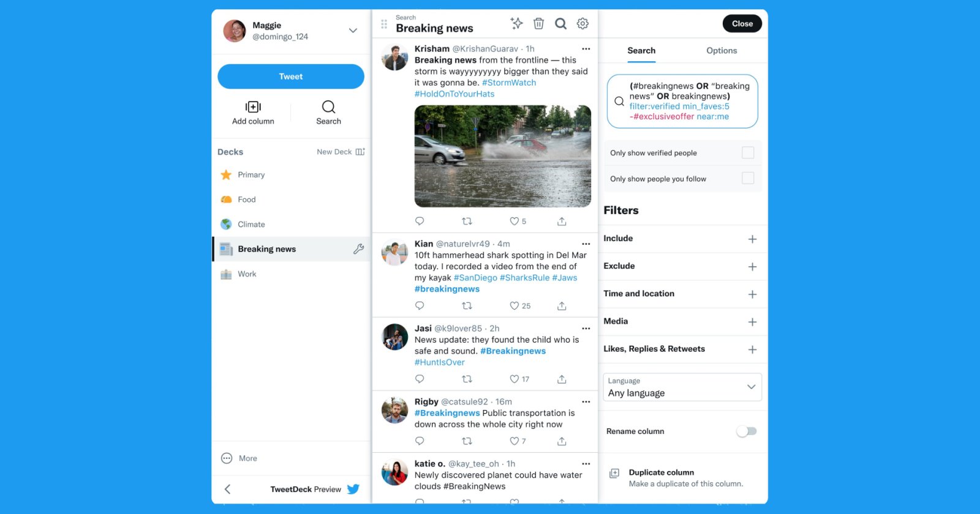Click the sparkle icon in Breaking news header

pos(516,23)
